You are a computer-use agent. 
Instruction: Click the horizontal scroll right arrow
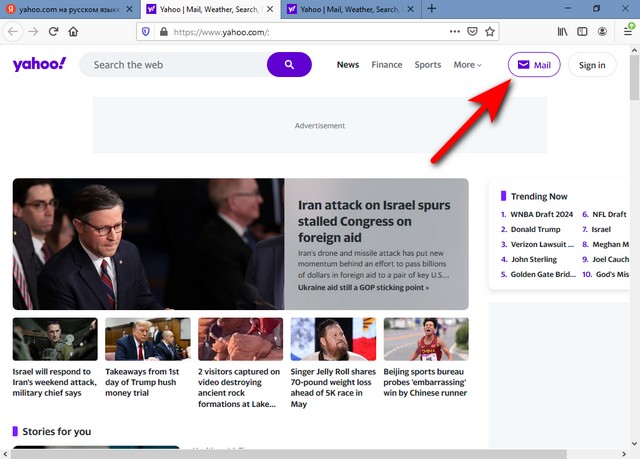point(624,454)
